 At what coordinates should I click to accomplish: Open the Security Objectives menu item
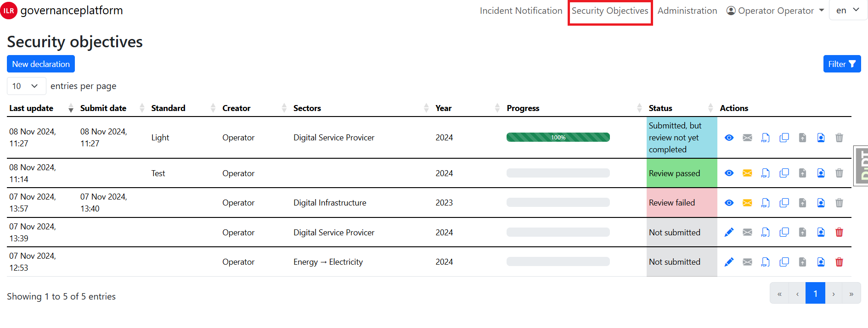click(x=610, y=11)
